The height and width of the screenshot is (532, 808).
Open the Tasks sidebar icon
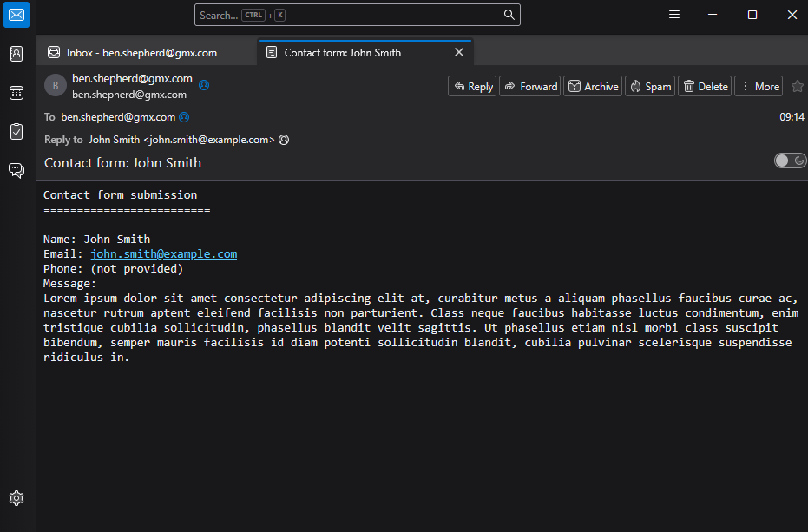coord(16,131)
